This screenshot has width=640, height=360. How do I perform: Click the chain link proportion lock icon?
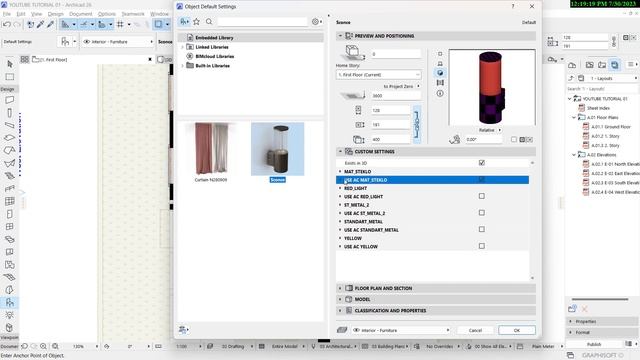coord(417,124)
